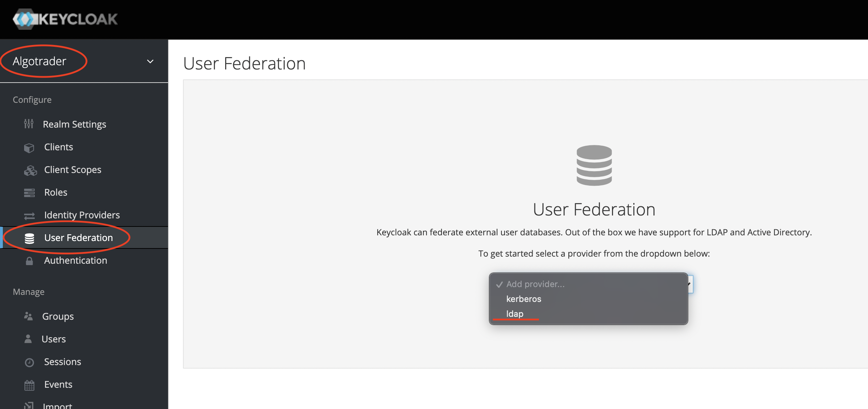868x409 pixels.
Task: Click Identity Providers arrows icon
Action: [x=29, y=215]
